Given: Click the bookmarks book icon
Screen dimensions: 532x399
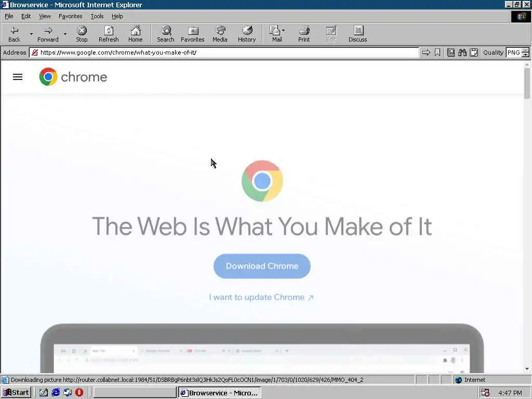Looking at the screenshot, I should click(450, 52).
